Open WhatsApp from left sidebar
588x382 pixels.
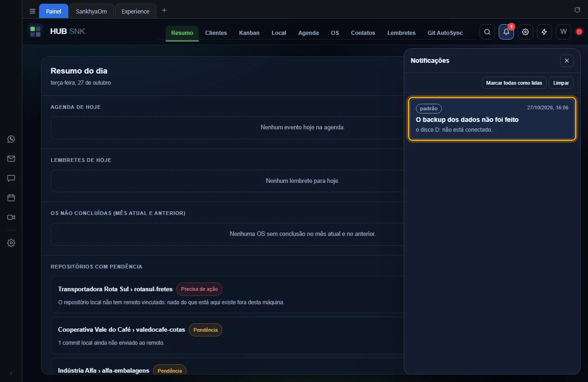click(x=11, y=139)
